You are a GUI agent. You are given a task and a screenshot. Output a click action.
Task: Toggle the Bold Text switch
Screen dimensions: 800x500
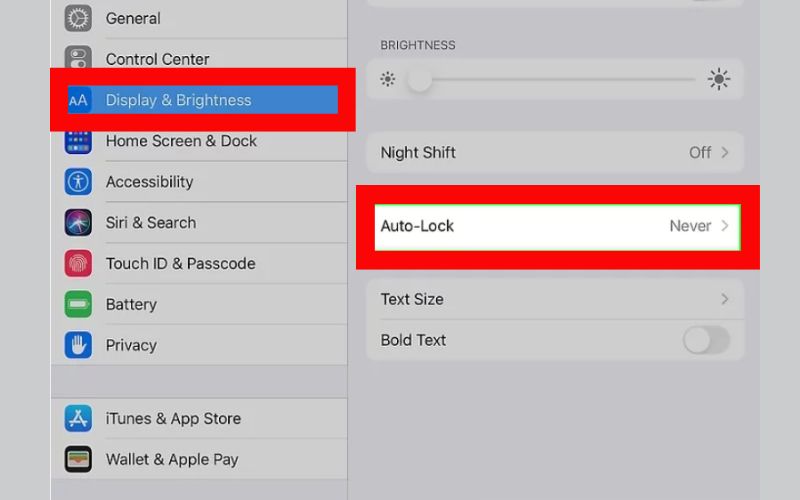click(x=706, y=340)
